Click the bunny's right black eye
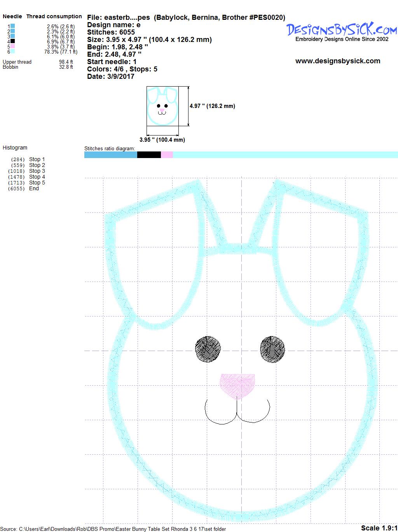Screen dimensions: 398x532 [272, 348]
